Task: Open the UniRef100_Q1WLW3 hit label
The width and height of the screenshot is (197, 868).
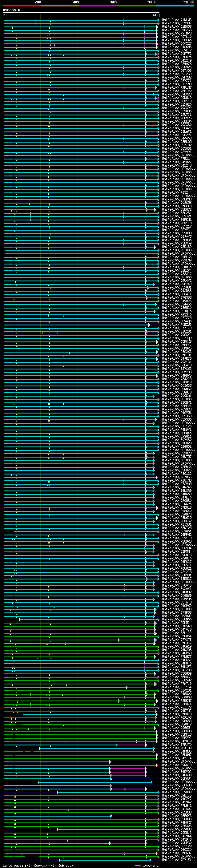Action: pos(176,20)
